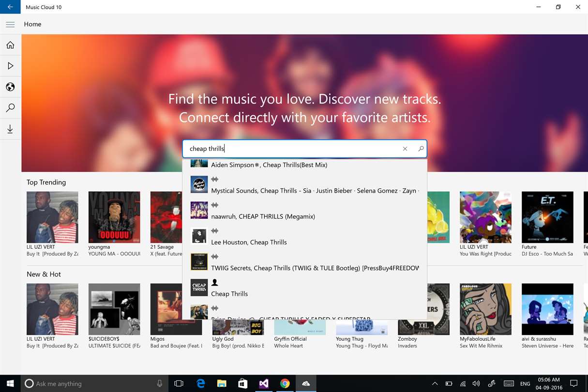Open LIL UZI VERT You Was Right cover
This screenshot has height=392, width=588.
tap(485, 217)
